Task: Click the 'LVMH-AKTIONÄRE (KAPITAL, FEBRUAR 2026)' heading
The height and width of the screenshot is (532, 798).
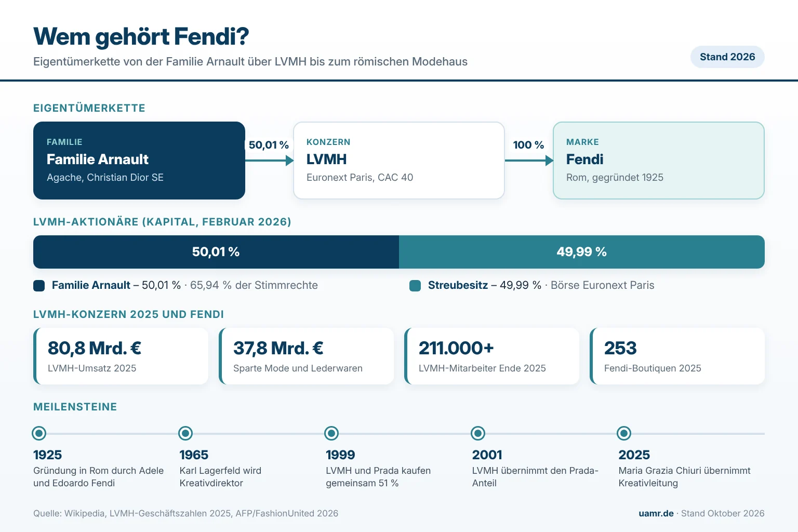Action: tap(162, 222)
